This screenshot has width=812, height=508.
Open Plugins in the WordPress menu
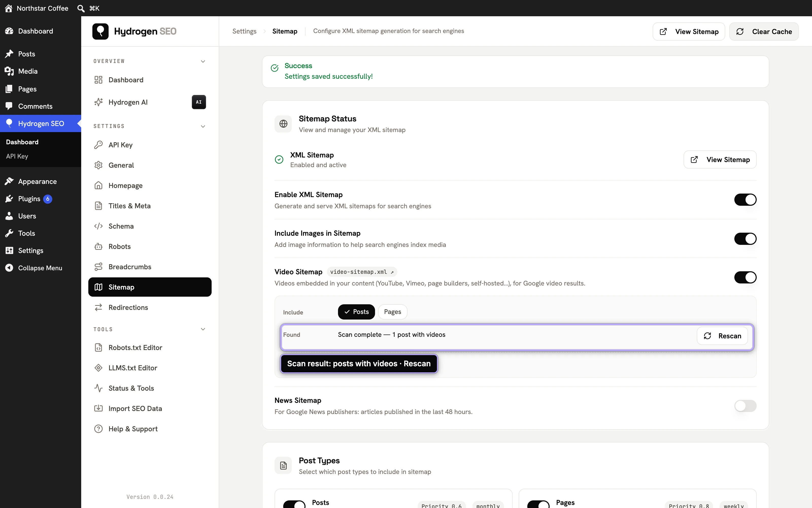pyautogui.click(x=40, y=199)
